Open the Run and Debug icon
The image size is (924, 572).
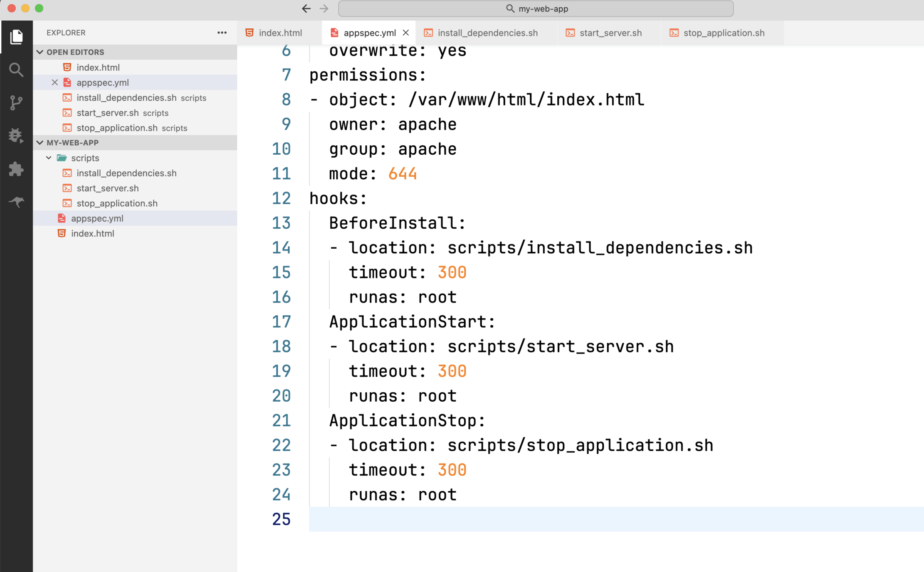pyautogui.click(x=16, y=136)
